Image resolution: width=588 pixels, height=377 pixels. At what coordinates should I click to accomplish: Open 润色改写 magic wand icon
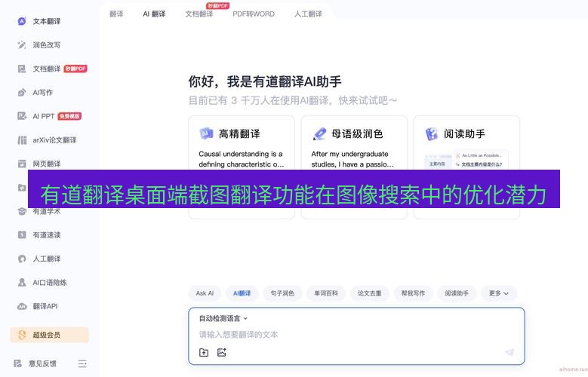(22, 45)
